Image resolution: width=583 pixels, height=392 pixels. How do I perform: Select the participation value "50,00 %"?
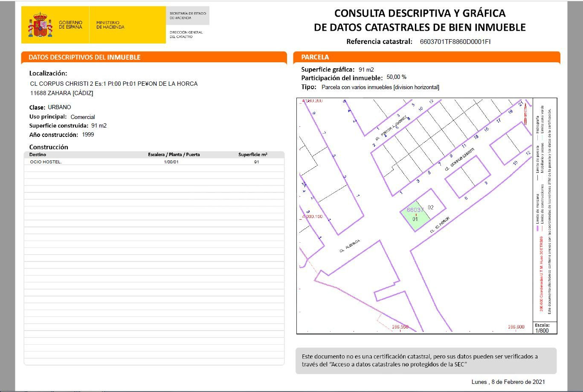pyautogui.click(x=397, y=77)
